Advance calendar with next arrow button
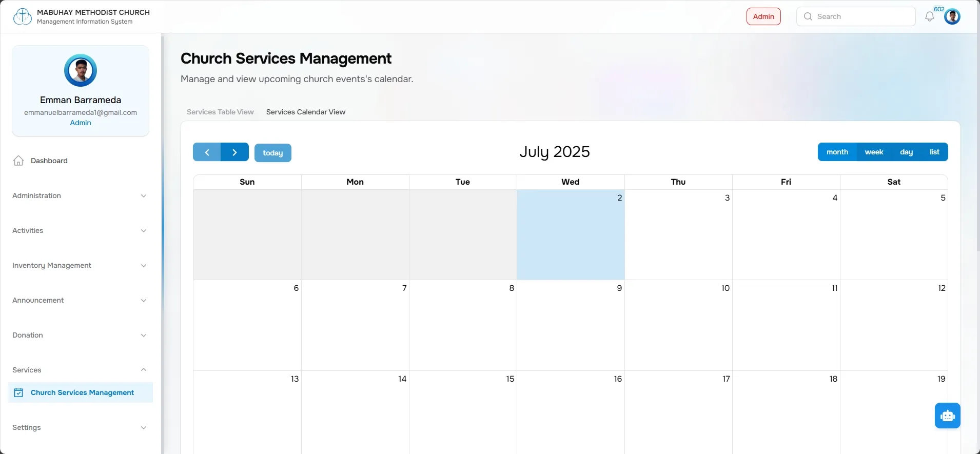 coord(234,152)
